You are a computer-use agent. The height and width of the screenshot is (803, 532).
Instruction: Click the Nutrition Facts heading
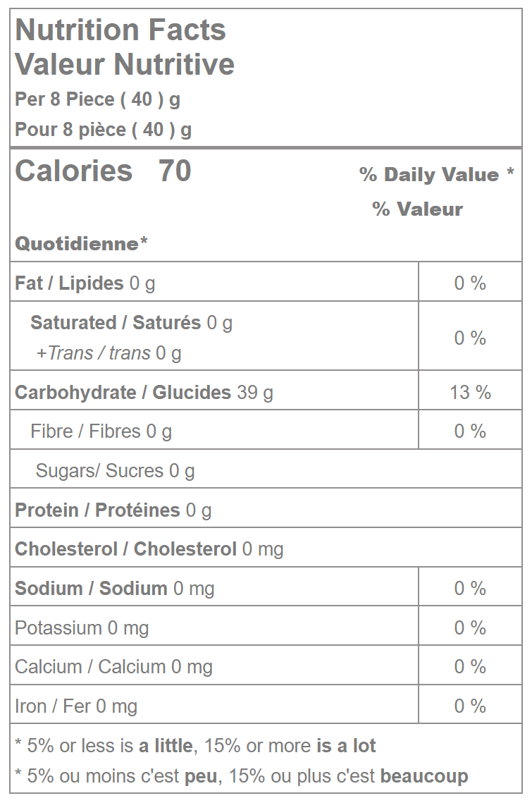click(120, 30)
